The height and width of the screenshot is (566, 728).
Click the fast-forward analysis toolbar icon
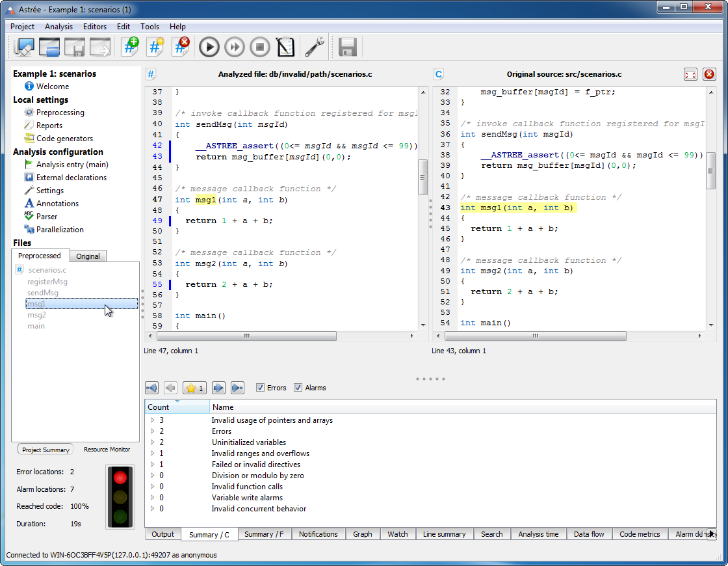(x=235, y=47)
